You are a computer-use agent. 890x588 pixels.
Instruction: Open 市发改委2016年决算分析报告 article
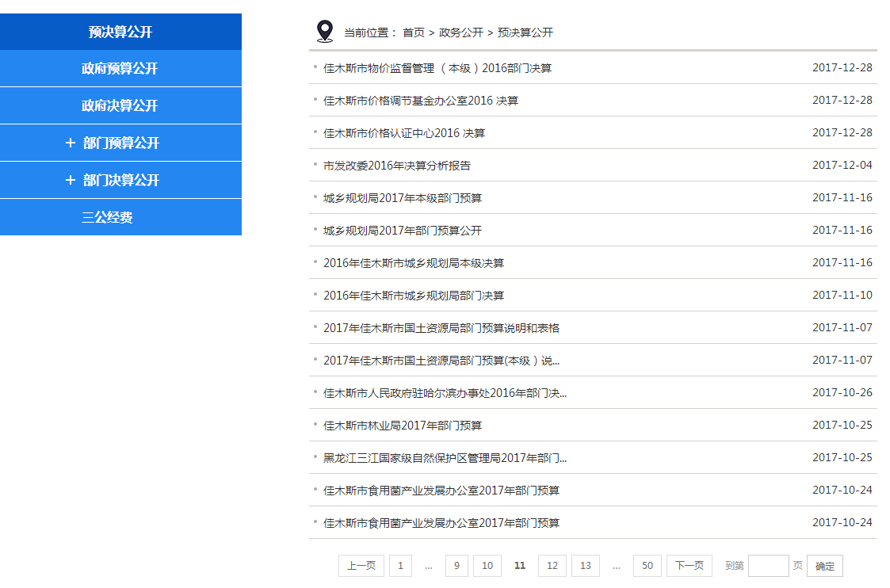click(396, 166)
